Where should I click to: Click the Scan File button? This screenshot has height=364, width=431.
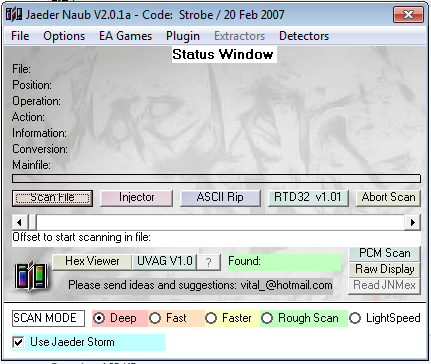52,198
